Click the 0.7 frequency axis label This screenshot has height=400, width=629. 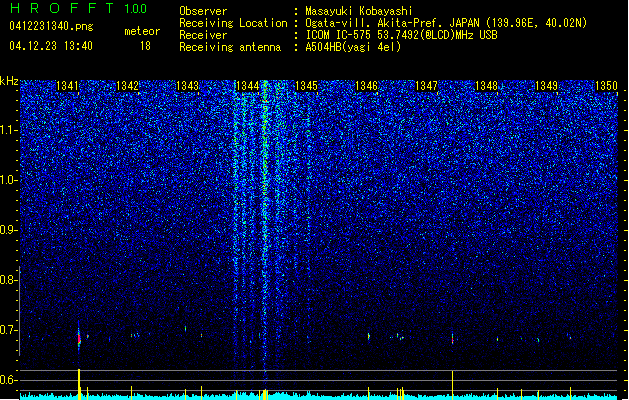(8, 330)
